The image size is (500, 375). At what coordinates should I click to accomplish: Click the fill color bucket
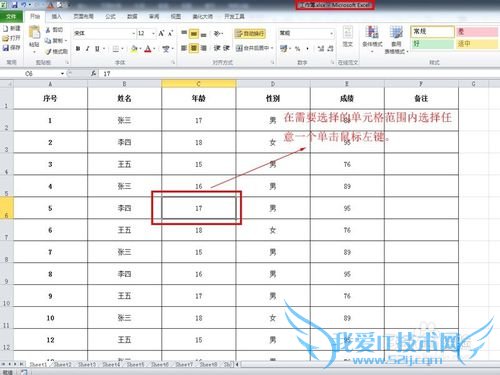click(x=134, y=49)
